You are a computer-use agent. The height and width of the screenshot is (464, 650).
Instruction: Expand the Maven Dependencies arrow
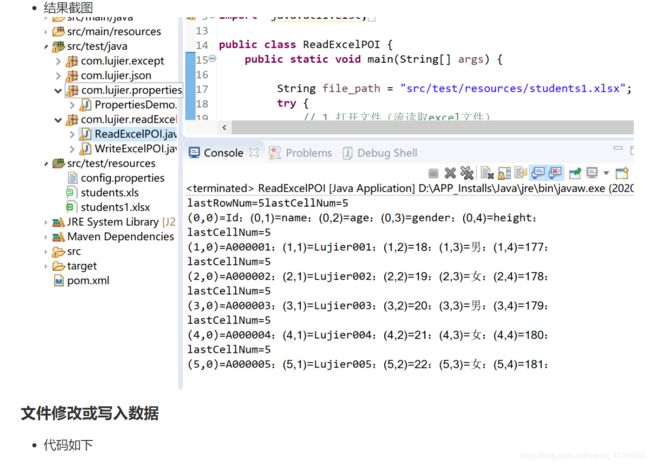[x=46, y=237]
